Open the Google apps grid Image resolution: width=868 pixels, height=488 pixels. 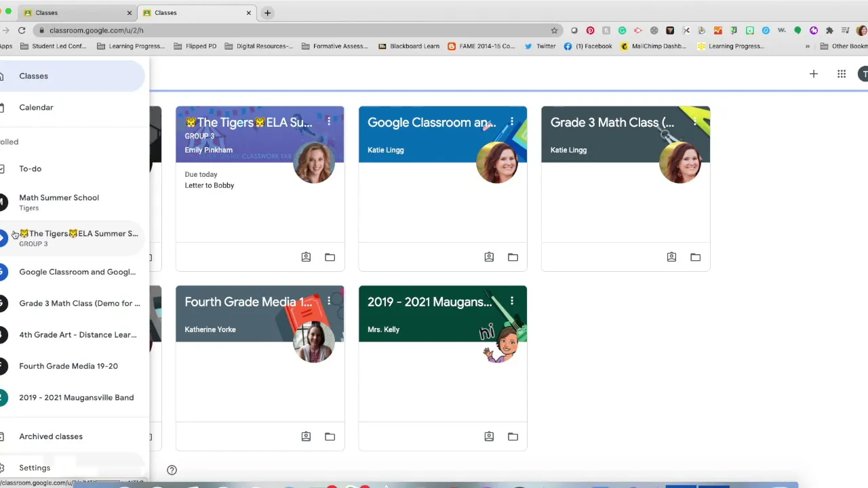842,74
